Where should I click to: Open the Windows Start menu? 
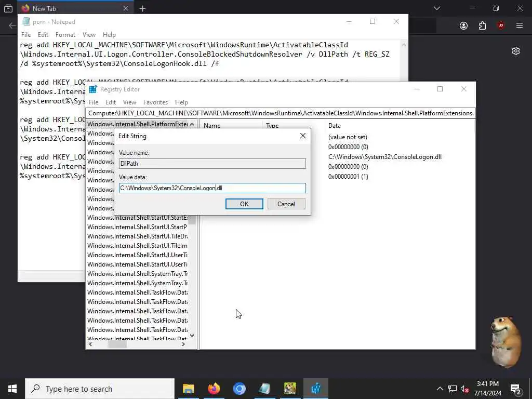point(12,389)
